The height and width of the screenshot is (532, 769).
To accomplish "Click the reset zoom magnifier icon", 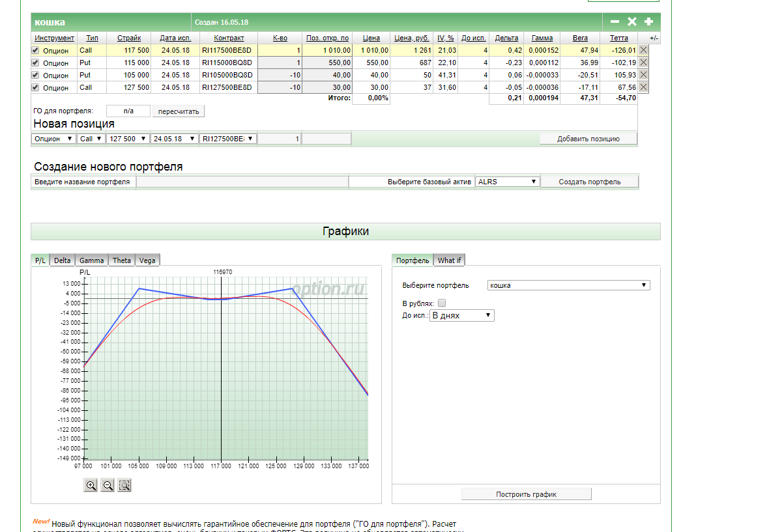I will [124, 486].
